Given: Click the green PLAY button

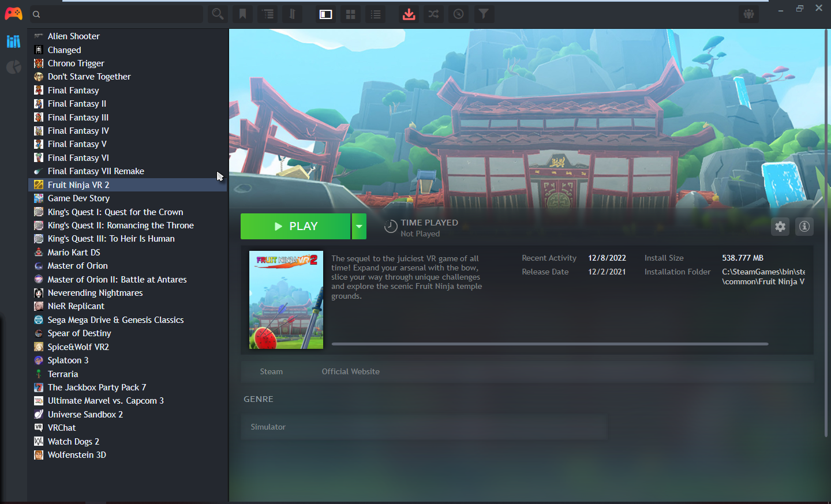Looking at the screenshot, I should coord(295,226).
